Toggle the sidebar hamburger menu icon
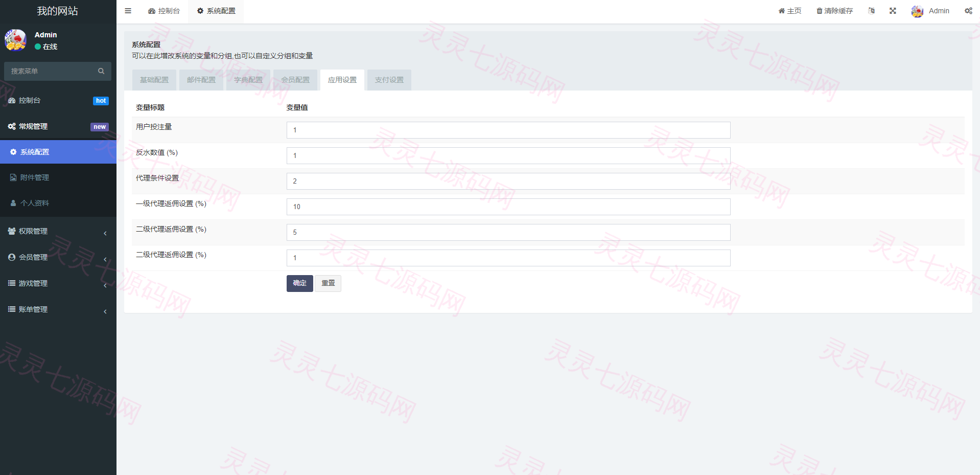 pos(128,11)
